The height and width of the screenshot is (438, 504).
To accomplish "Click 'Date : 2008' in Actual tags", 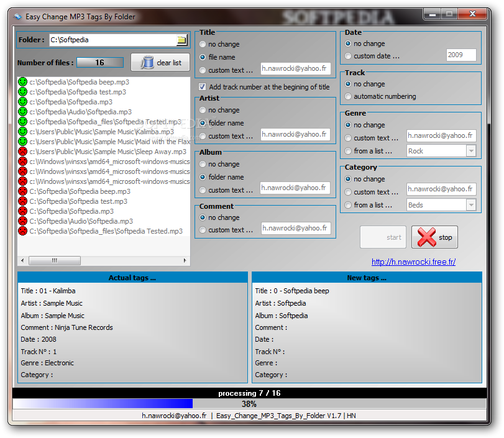I will [x=39, y=339].
